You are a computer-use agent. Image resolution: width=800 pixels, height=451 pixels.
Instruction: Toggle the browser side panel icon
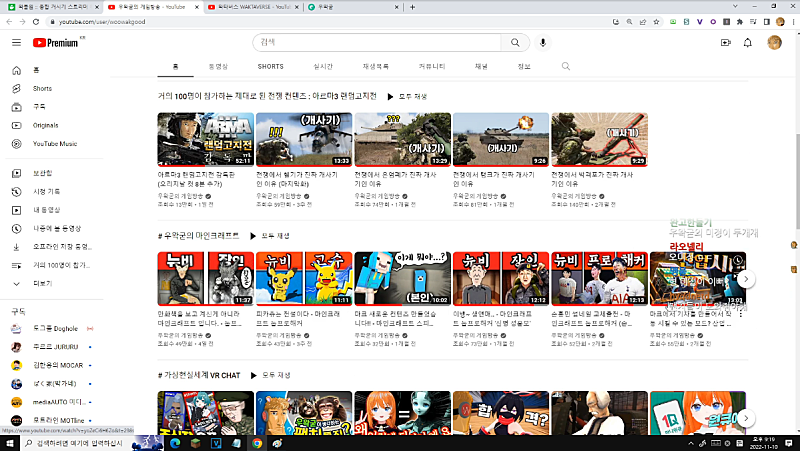[x=768, y=20]
